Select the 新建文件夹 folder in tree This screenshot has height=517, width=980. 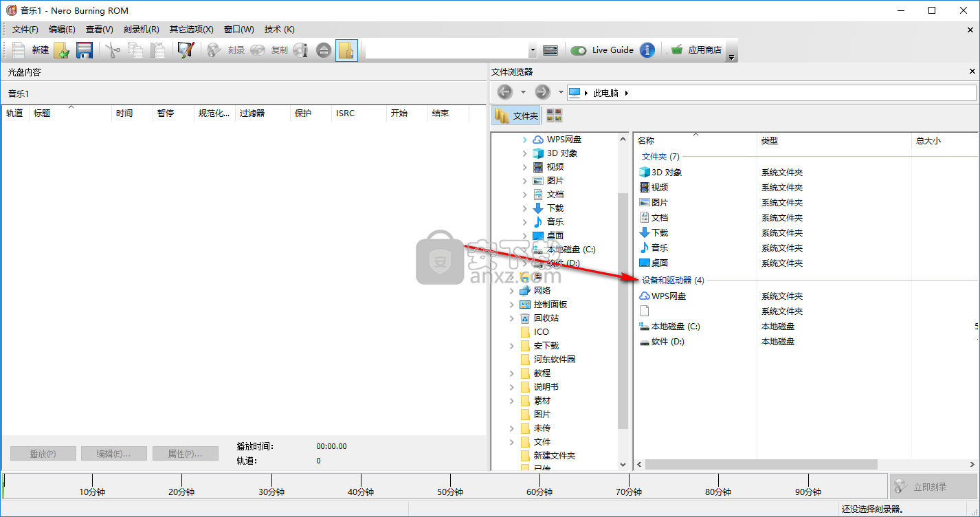click(555, 456)
